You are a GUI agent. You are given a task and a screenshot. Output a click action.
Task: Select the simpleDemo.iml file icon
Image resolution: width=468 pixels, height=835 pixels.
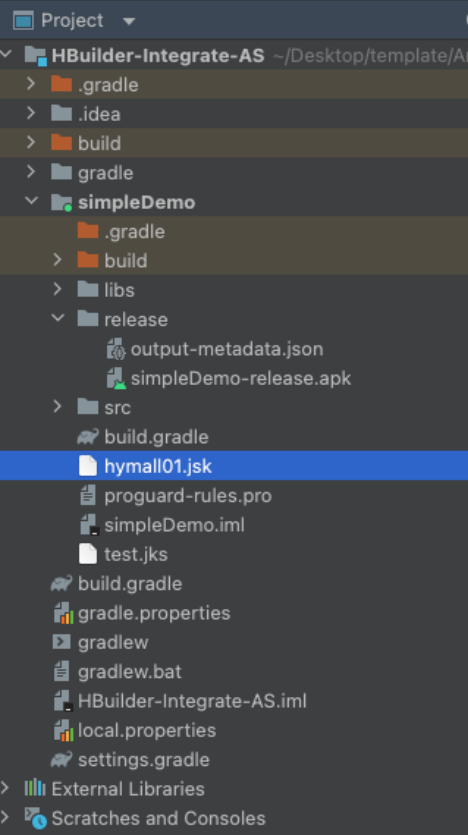89,525
